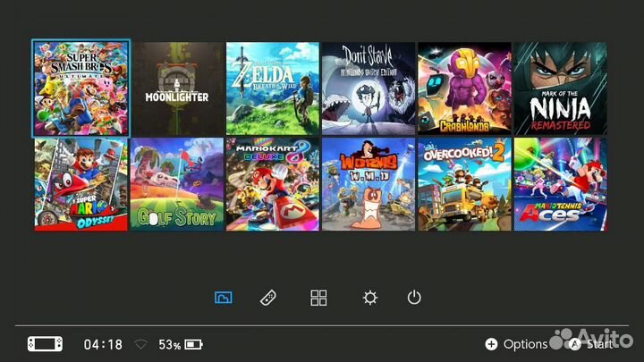Launch the Moonlighter game tile
644x362 pixels.
coord(177,88)
